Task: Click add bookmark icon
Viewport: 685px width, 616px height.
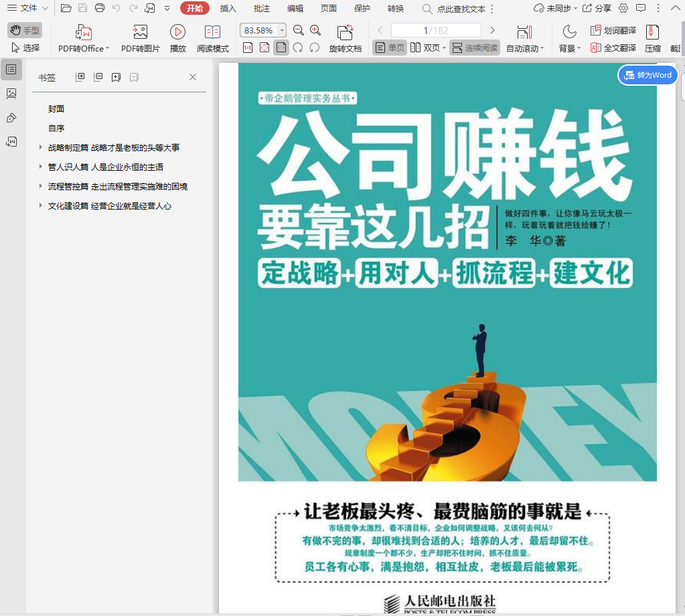Action: 116,77
